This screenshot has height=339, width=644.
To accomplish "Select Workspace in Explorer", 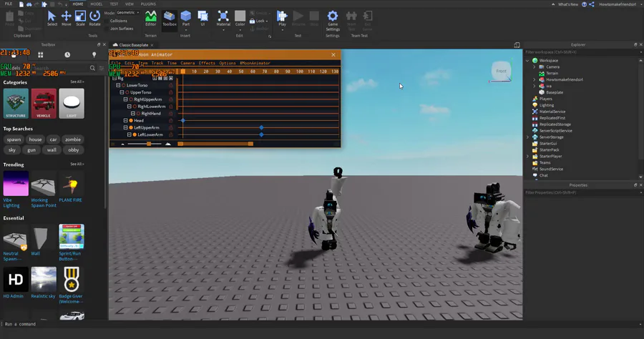I will (549, 60).
